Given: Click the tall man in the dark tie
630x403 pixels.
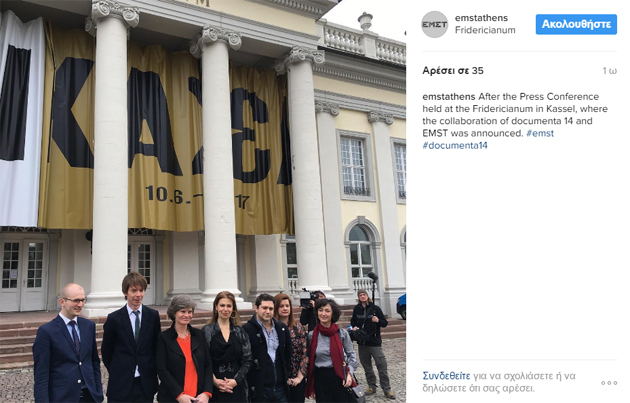Looking at the screenshot, I should (132, 338).
